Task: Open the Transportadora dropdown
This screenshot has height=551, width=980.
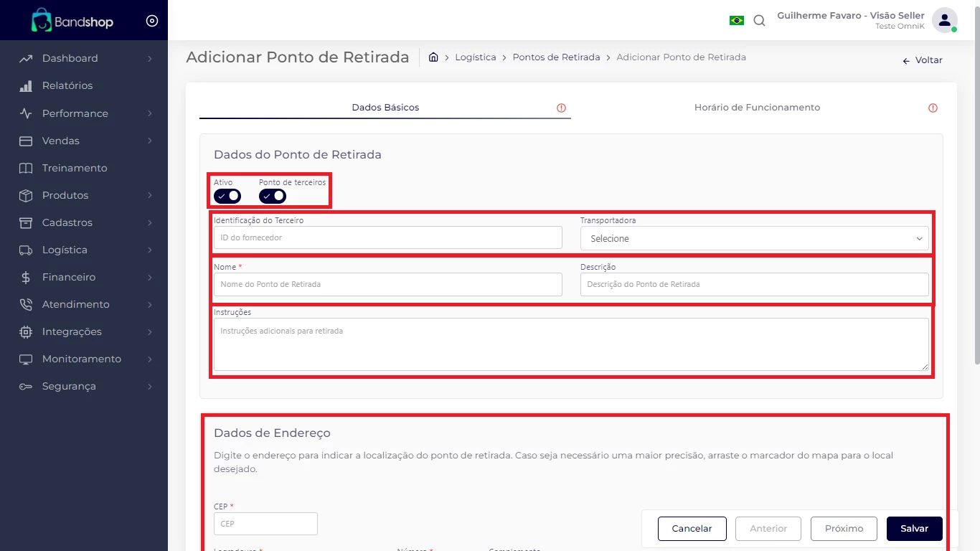Action: pyautogui.click(x=754, y=238)
